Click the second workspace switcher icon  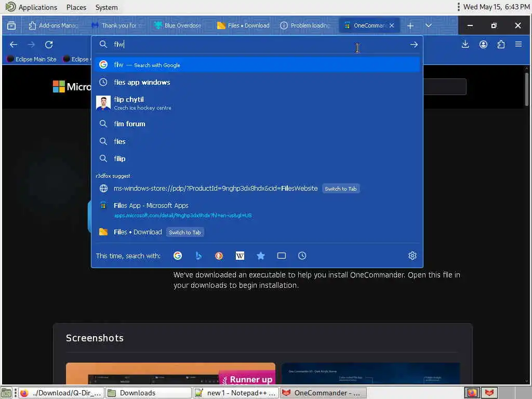(489, 393)
